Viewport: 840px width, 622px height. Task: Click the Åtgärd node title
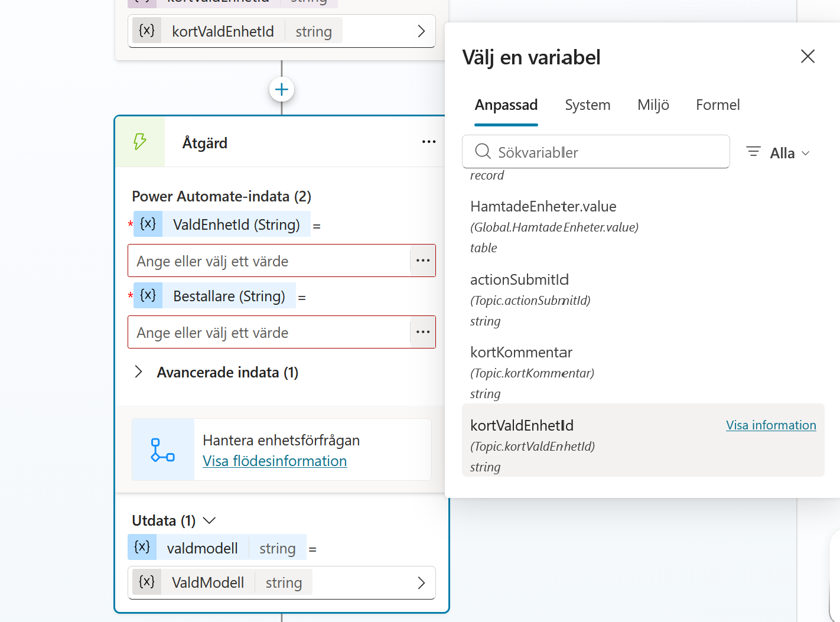(205, 142)
